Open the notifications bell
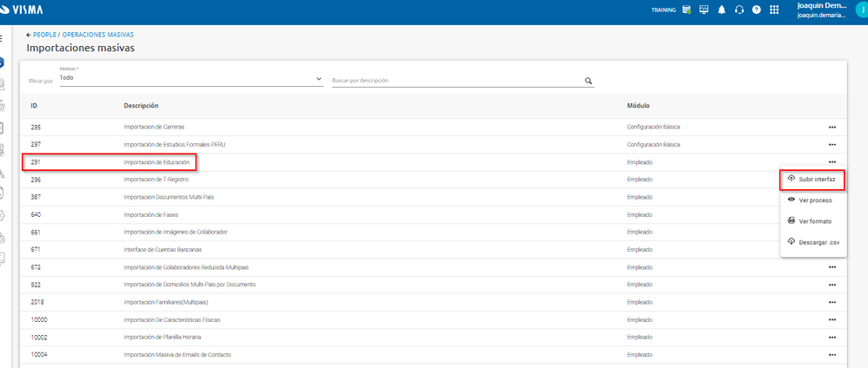868x368 pixels. [x=721, y=10]
